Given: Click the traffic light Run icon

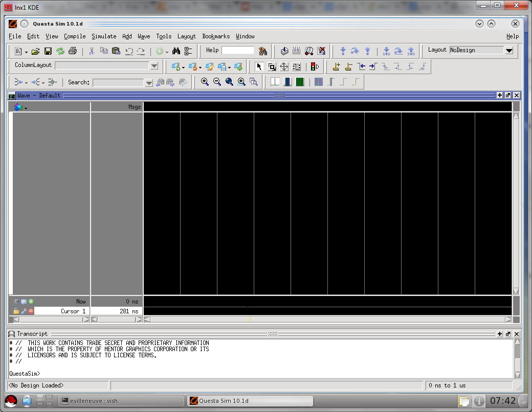Looking at the screenshot, I should point(315,67).
